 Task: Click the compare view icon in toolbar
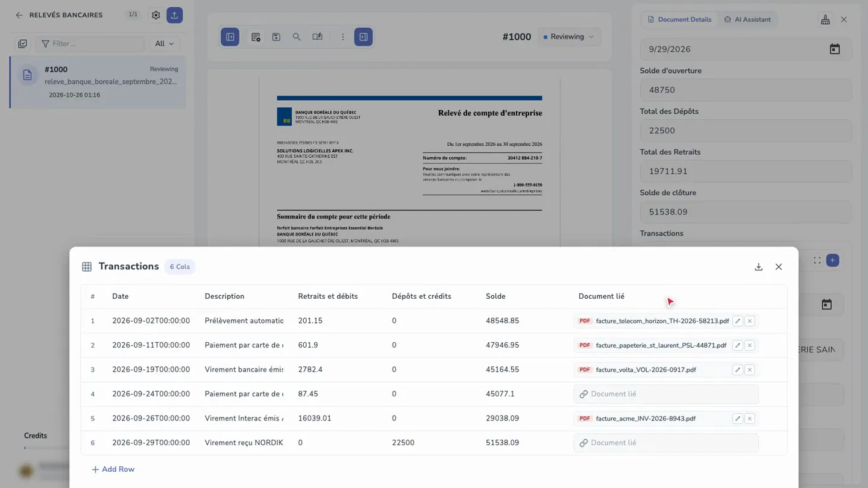(x=318, y=37)
